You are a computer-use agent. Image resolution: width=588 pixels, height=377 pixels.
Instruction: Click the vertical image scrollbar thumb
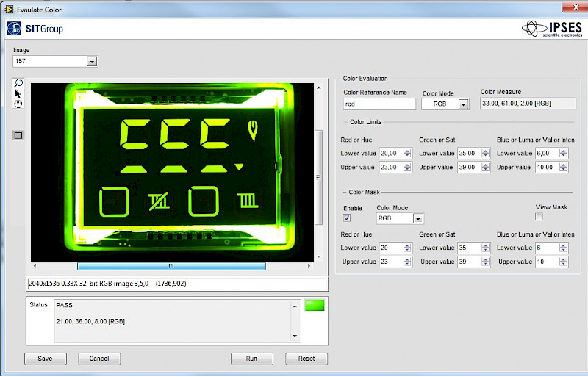[x=318, y=177]
